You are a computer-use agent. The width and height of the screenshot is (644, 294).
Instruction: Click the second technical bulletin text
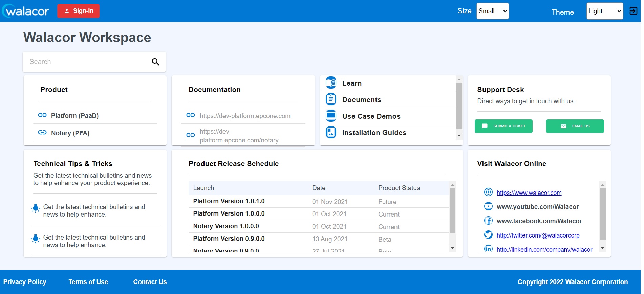click(x=94, y=241)
